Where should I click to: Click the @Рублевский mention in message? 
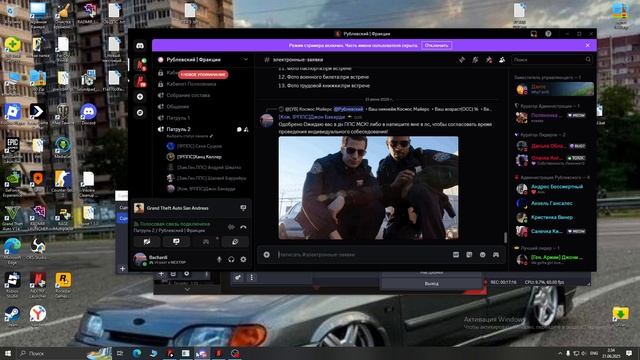[x=348, y=109]
